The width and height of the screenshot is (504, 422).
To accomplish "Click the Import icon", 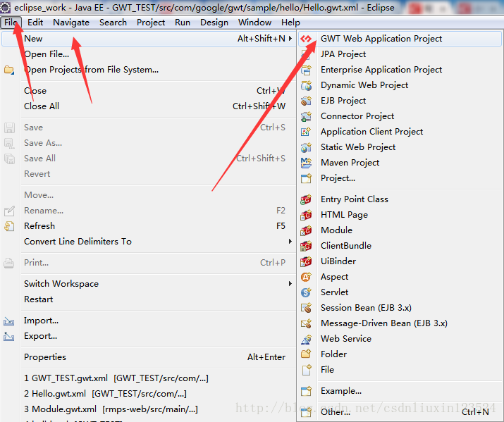I will (x=9, y=321).
